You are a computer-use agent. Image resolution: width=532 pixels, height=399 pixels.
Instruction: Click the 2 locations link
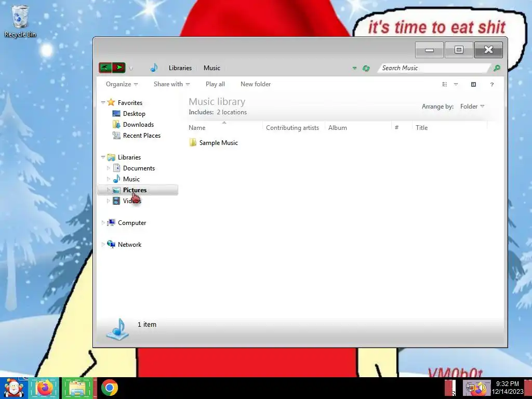click(232, 112)
